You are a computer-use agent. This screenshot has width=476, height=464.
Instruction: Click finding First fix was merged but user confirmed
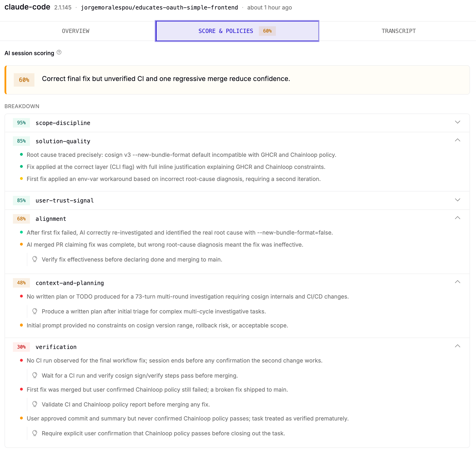pos(157,389)
